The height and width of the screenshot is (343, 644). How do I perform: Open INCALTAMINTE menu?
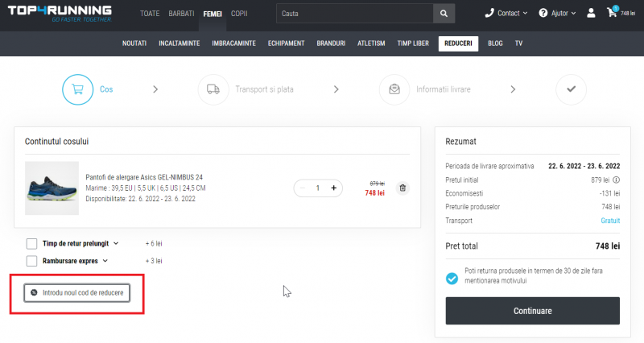pos(179,43)
